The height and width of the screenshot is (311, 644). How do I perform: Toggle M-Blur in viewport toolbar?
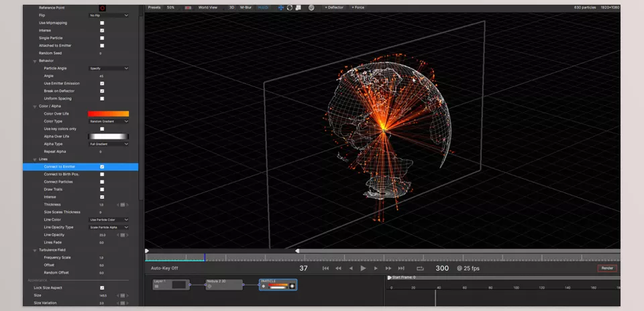[246, 7]
